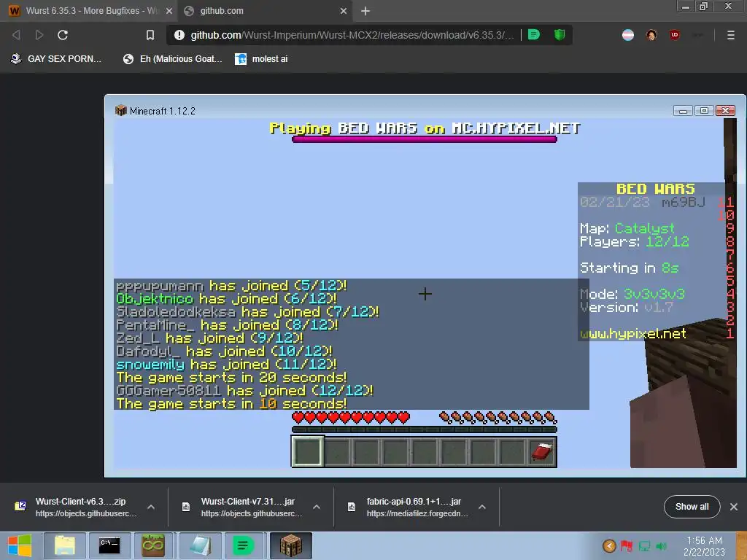This screenshot has width=747, height=560.
Task: Open the volume speaker tray icon
Action: click(x=661, y=545)
